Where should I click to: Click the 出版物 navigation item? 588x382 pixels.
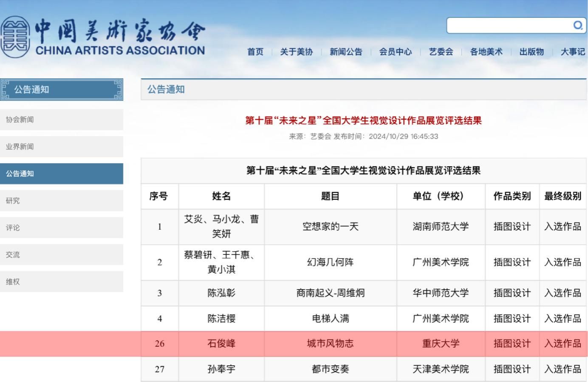coord(531,52)
